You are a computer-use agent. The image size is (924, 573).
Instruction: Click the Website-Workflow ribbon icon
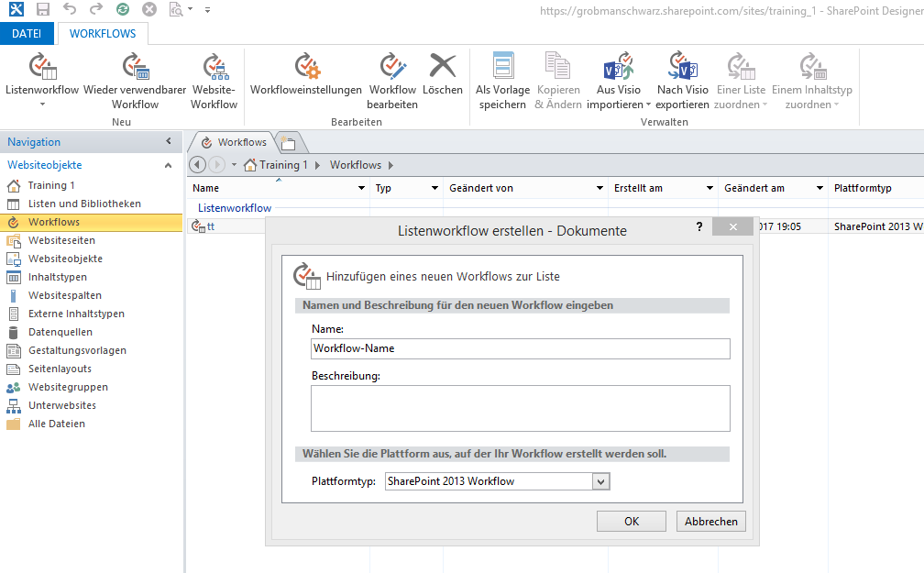click(214, 68)
